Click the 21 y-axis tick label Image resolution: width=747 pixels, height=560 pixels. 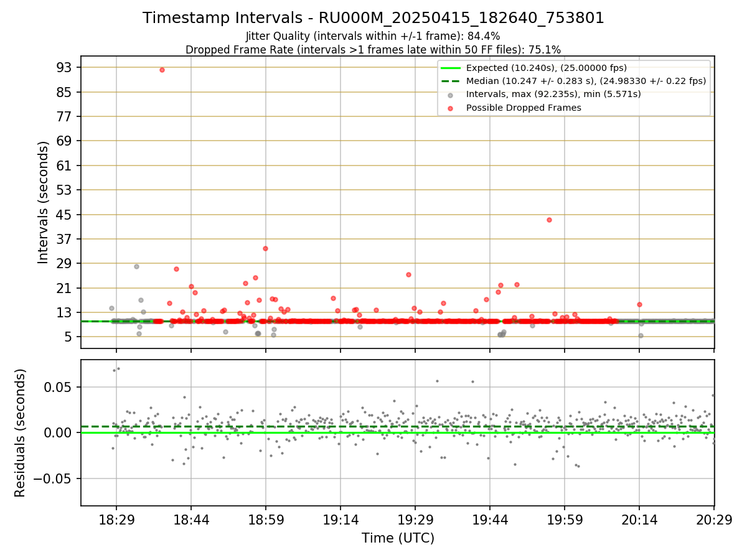65,288
